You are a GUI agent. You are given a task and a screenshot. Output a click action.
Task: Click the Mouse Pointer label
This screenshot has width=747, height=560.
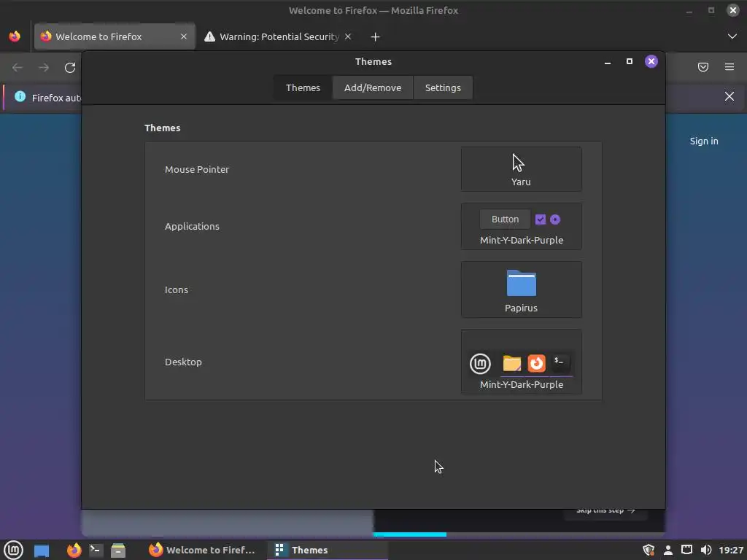coord(197,169)
